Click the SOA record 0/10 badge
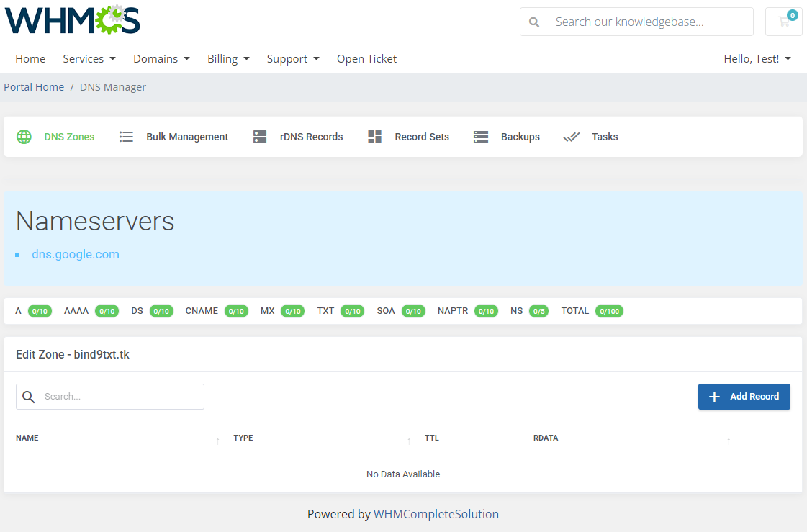This screenshot has width=807, height=532. [x=413, y=311]
